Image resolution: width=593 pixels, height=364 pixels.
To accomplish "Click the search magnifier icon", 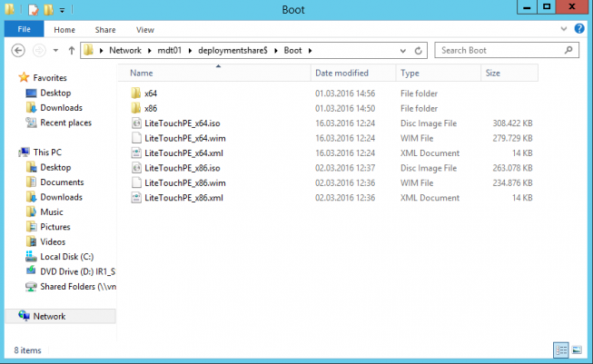I will point(568,50).
